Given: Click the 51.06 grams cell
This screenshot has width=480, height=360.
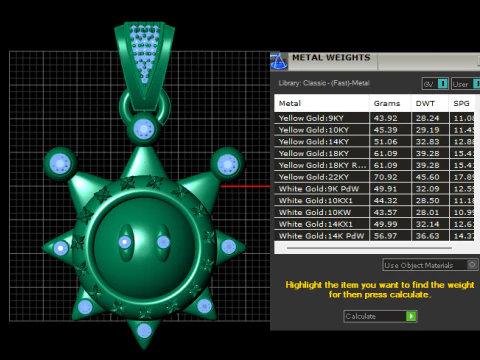Looking at the screenshot, I should (x=390, y=142).
